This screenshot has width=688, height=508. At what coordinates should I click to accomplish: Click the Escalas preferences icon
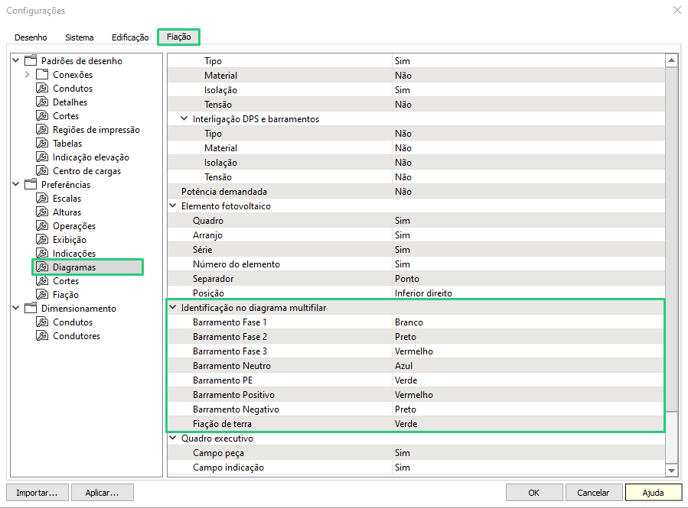[42, 199]
